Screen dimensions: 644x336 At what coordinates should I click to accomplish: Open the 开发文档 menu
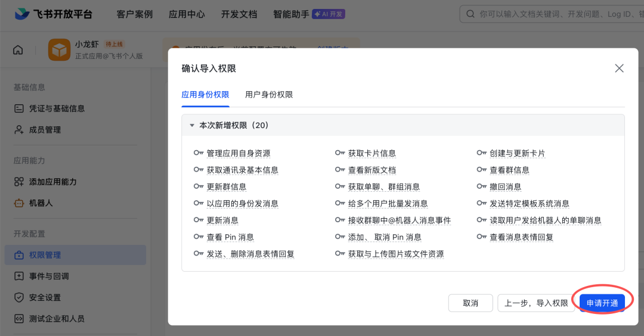point(239,14)
